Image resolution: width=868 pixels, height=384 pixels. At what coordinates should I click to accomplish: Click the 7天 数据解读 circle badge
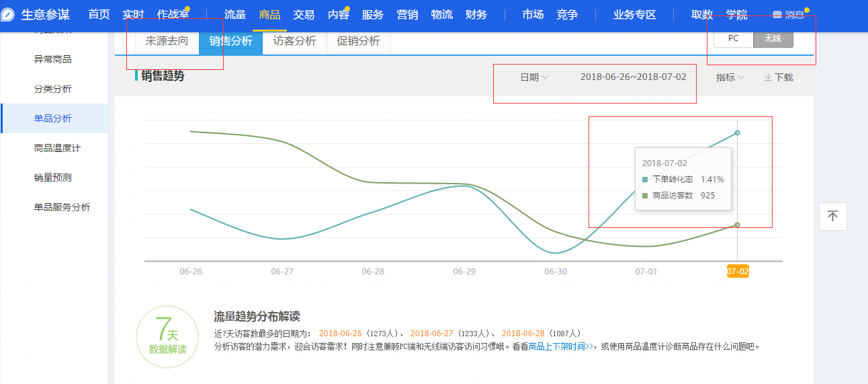click(x=167, y=337)
